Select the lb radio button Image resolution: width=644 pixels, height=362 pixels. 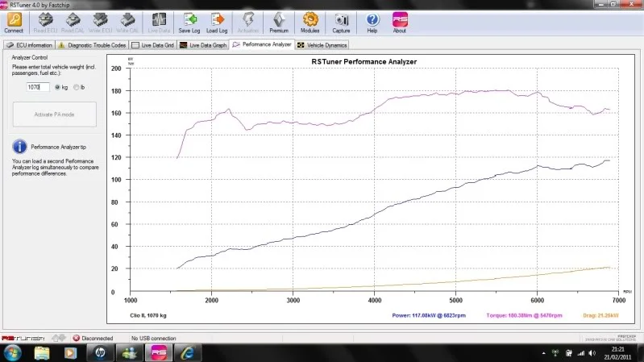pos(77,87)
